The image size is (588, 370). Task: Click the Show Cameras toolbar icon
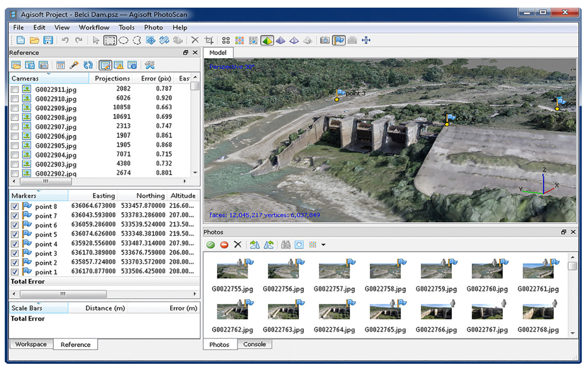tap(324, 40)
